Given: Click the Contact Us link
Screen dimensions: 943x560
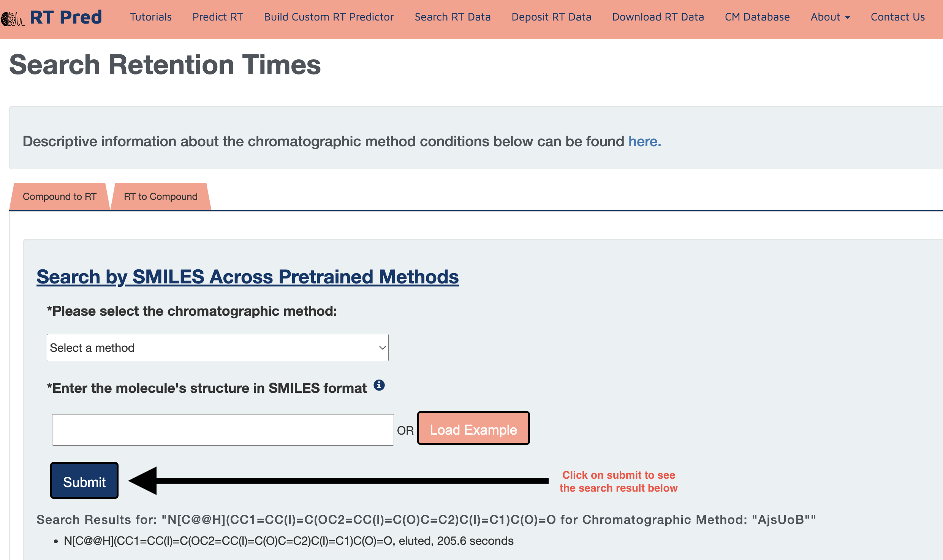Looking at the screenshot, I should [x=897, y=17].
